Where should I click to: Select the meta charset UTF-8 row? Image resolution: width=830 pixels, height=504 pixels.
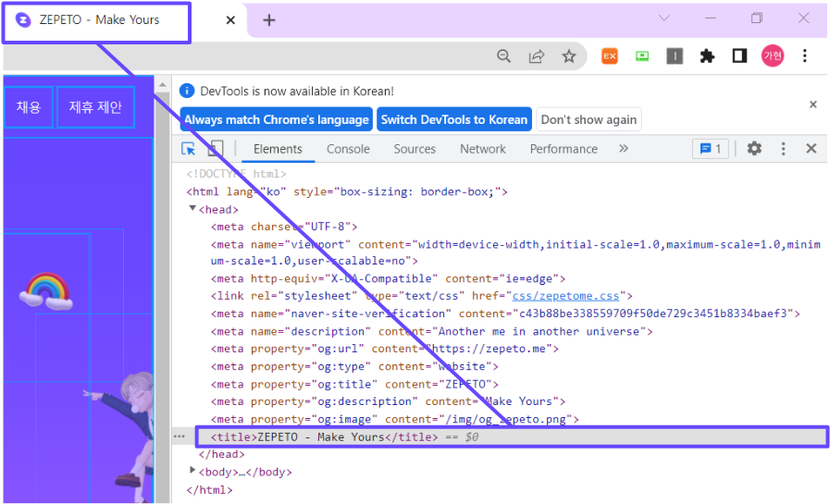tap(284, 227)
